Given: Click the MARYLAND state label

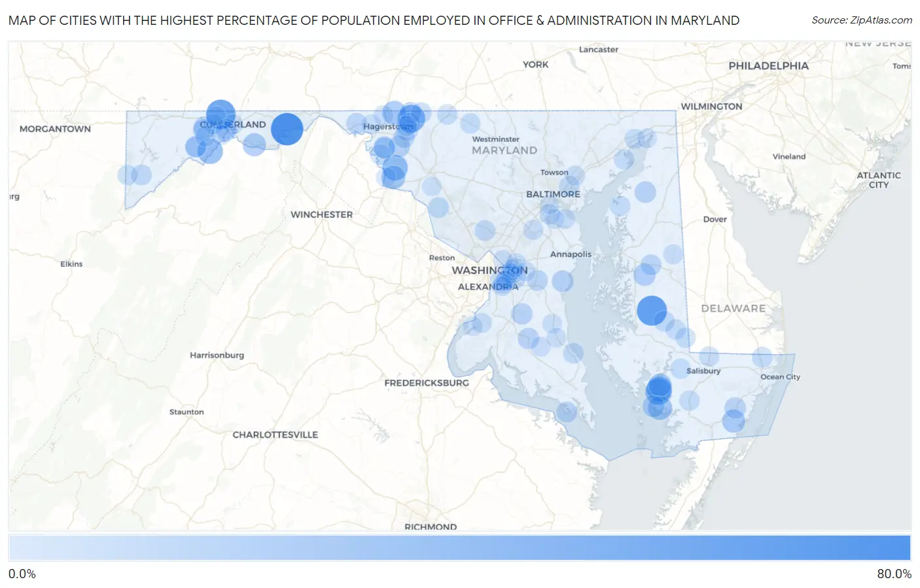Looking at the screenshot, I should 504,150.
